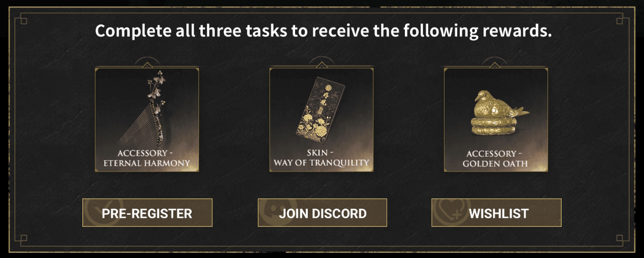
Task: Click the heading about completing all three tasks
Action: click(323, 31)
